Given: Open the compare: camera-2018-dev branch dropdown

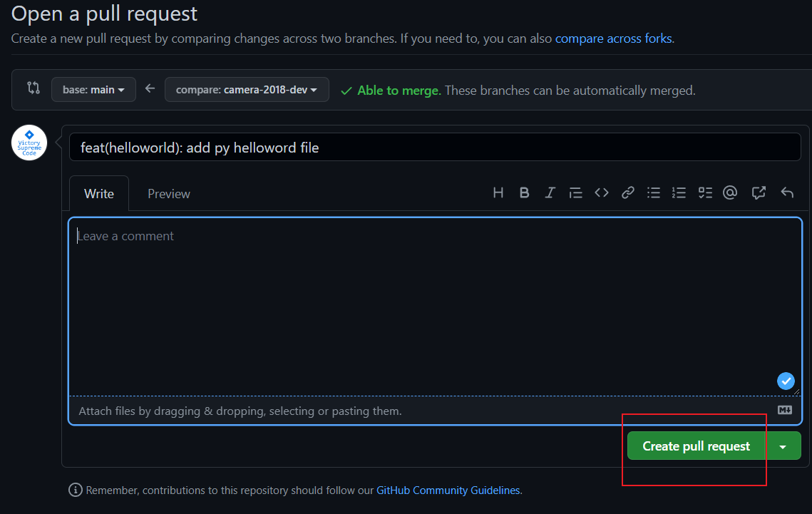Looking at the screenshot, I should tap(247, 90).
